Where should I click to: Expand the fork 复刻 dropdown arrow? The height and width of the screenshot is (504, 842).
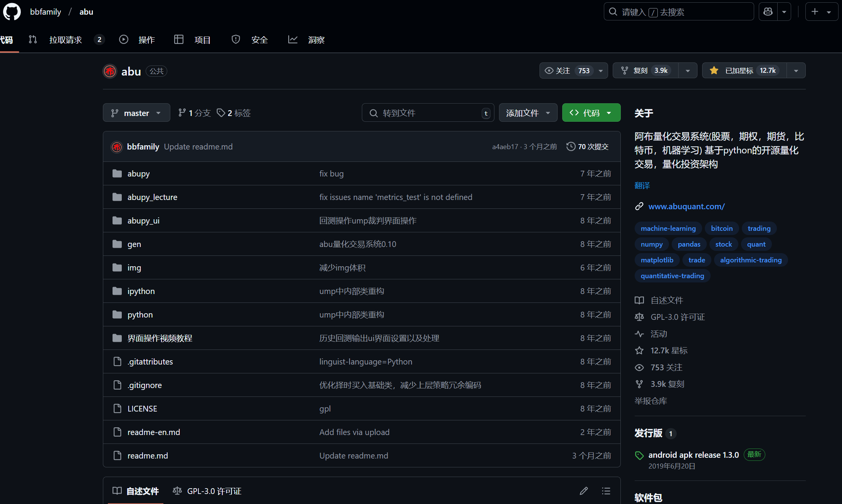tap(688, 71)
